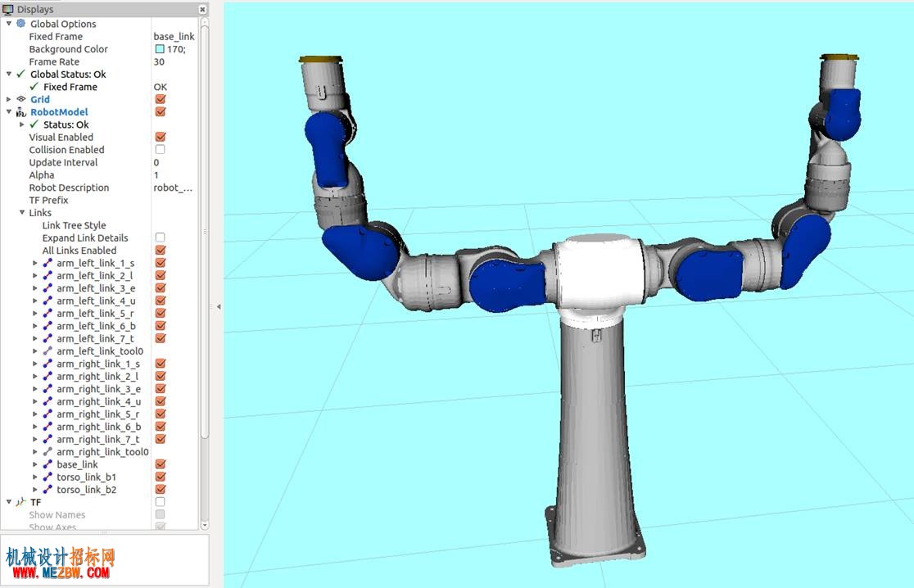Click the arm_left_link_3_e link icon
The height and width of the screenshot is (588, 914).
48,288
